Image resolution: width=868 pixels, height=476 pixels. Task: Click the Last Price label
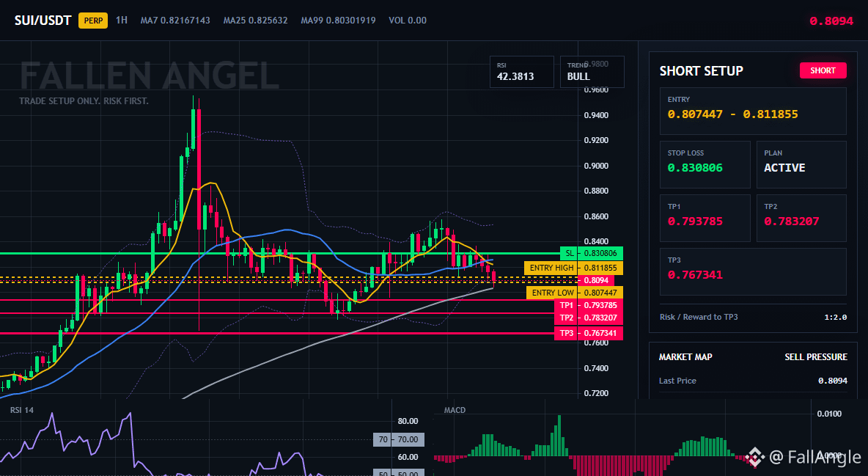[677, 381]
